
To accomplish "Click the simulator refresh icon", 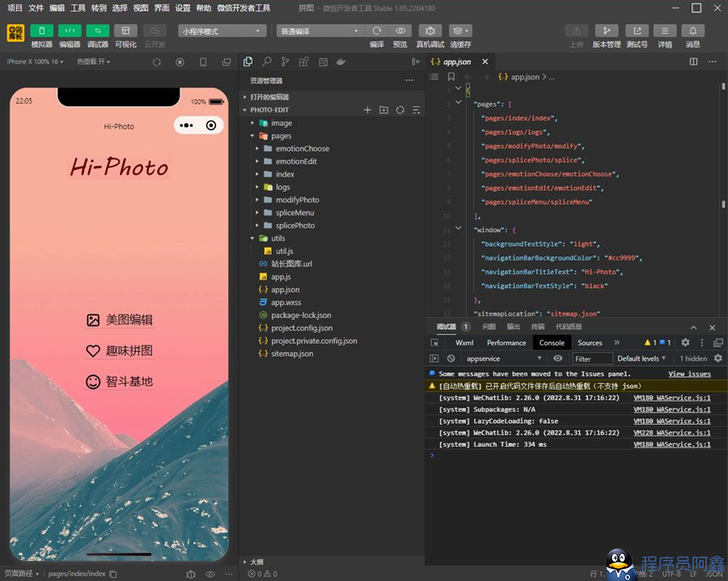I will 156,62.
